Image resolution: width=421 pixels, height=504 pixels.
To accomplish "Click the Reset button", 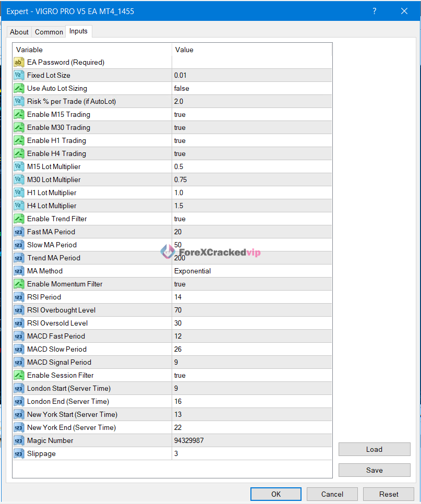I will [389, 494].
